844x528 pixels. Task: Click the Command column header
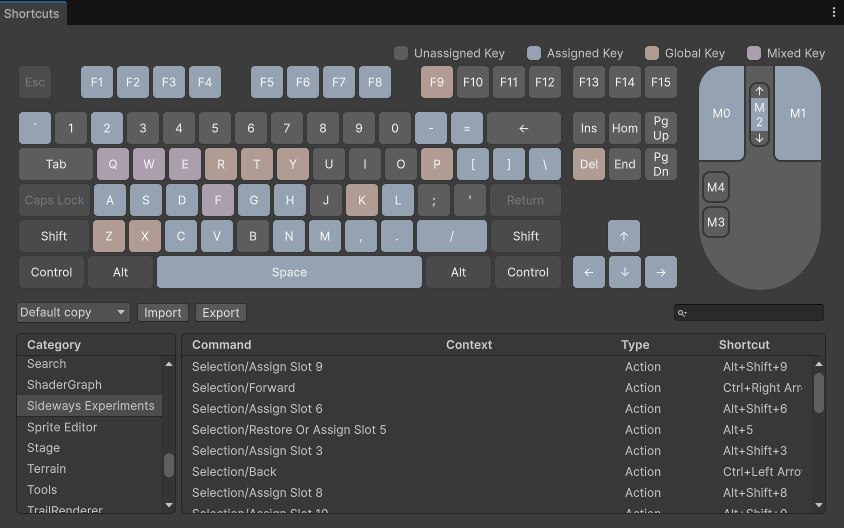point(222,344)
